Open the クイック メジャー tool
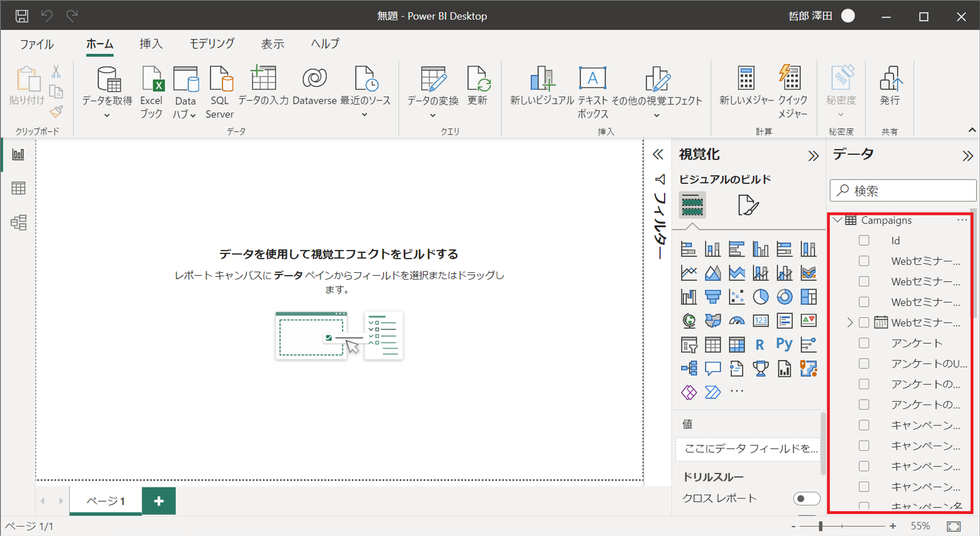This screenshot has width=980, height=536. (x=791, y=77)
